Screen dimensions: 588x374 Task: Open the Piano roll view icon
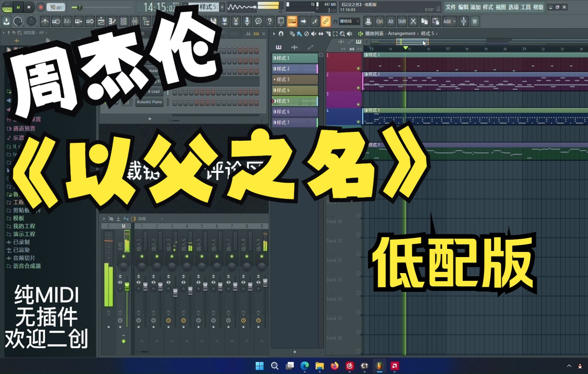click(112, 21)
